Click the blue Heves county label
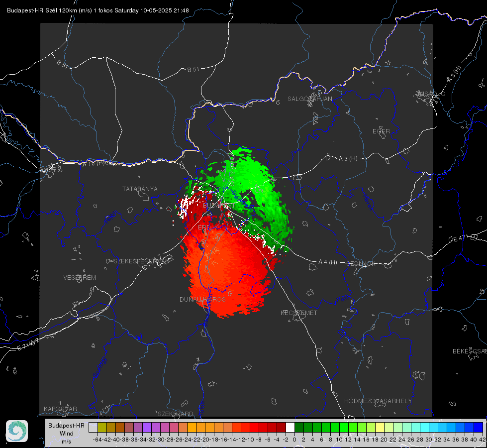487x448 pixels. tap(368, 203)
